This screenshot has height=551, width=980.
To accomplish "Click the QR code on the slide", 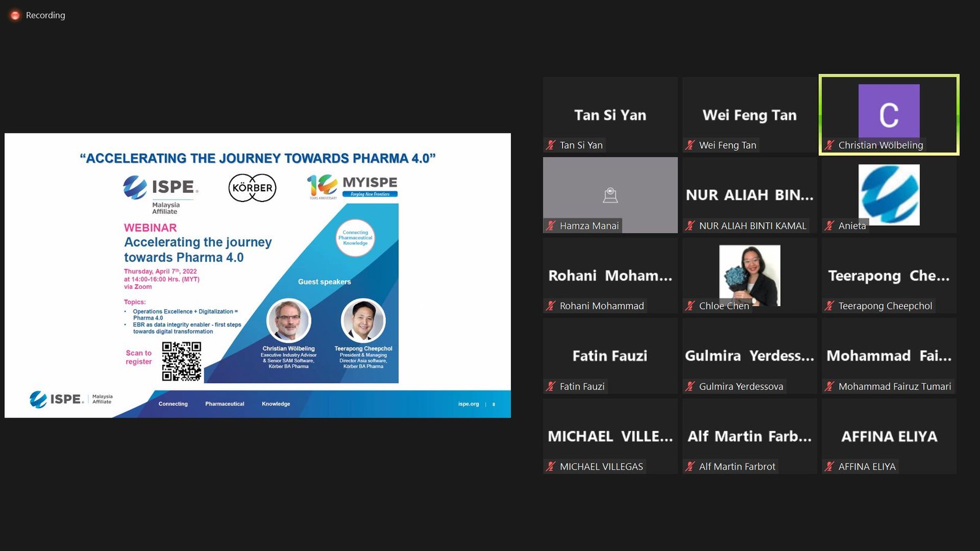I will click(x=181, y=361).
